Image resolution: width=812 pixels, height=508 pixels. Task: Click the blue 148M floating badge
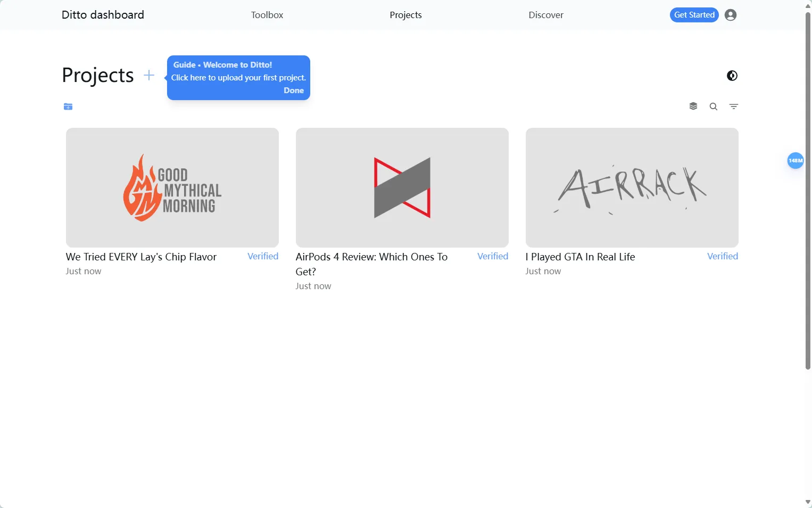(x=796, y=160)
